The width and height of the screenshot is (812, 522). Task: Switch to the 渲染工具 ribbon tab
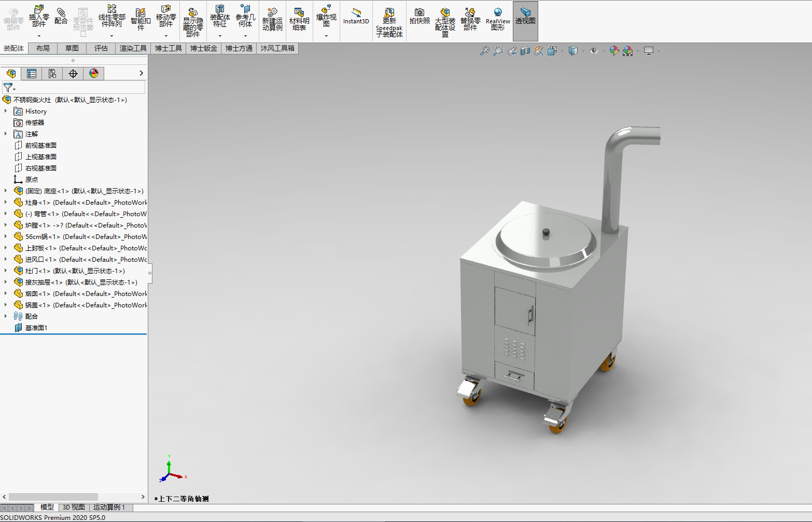[133, 48]
